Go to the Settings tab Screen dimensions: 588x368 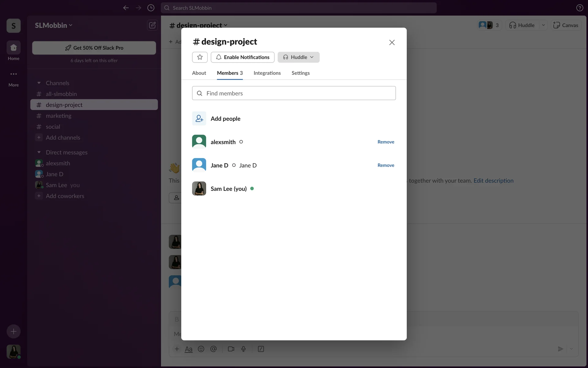[300, 73]
